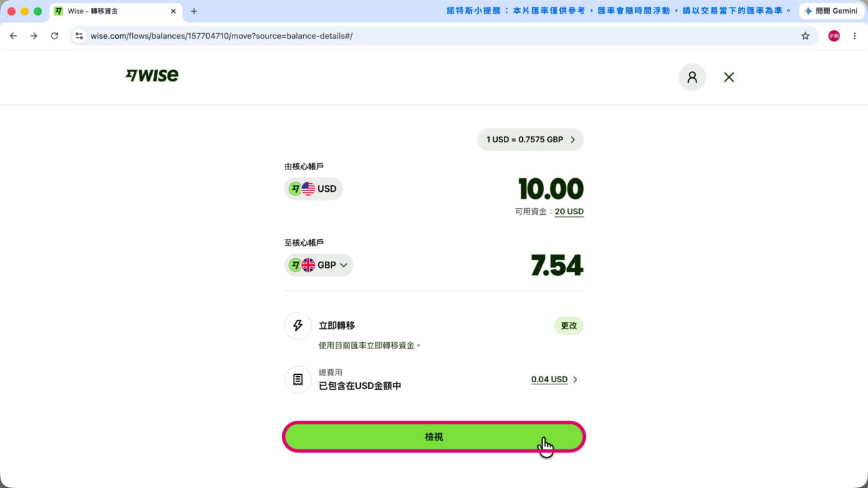Close the transfer flow with the X icon

[729, 77]
